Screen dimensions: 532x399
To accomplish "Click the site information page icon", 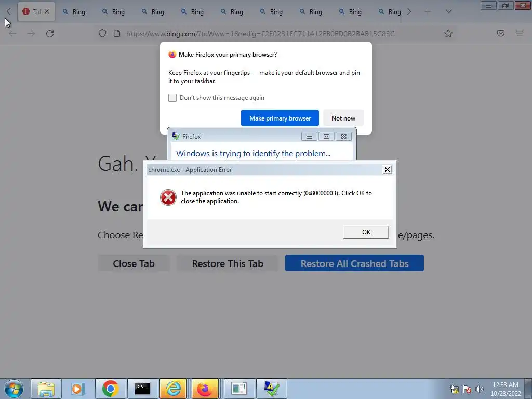I will click(117, 33).
